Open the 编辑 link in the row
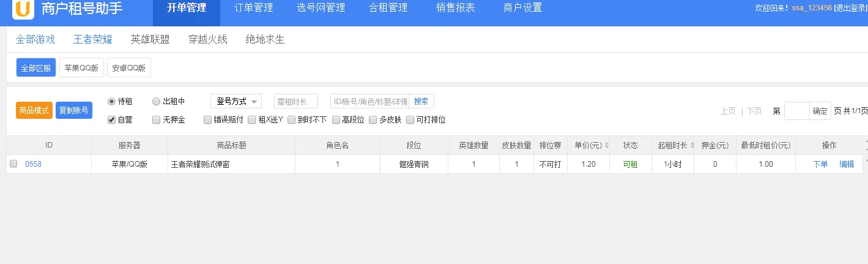868x264 pixels. (847, 164)
